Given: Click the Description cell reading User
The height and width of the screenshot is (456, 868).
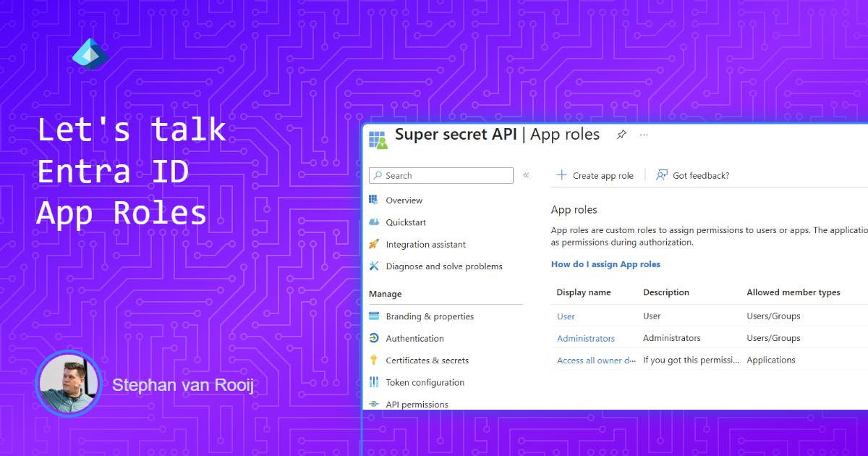Looking at the screenshot, I should tap(652, 316).
